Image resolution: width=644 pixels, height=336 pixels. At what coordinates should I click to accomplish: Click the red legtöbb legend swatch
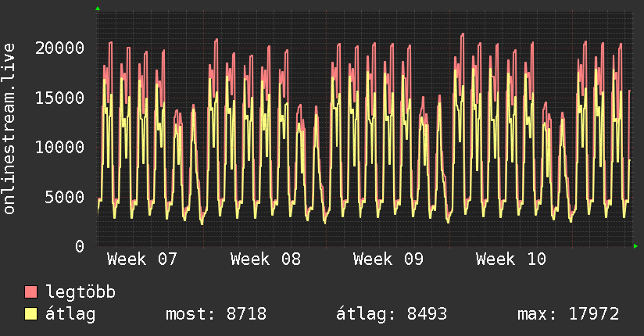(x=31, y=292)
